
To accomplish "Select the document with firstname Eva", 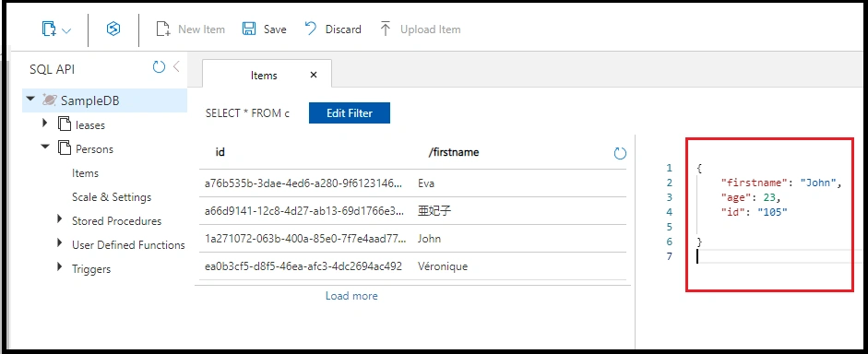I will (427, 183).
